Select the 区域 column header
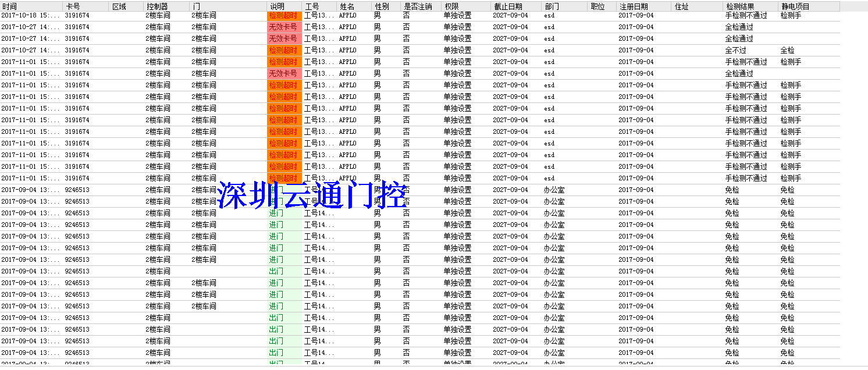Screen dimensions: 868x370 126,6
